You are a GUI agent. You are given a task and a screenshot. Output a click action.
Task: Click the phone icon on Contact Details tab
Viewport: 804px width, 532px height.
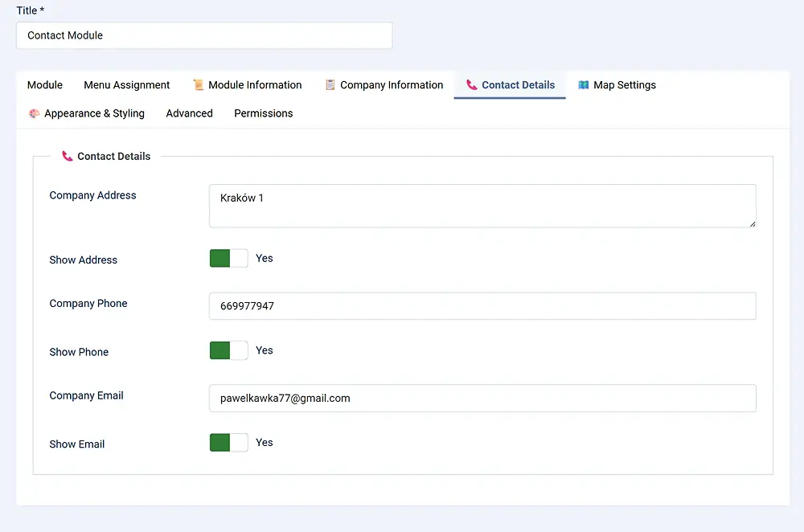pyautogui.click(x=471, y=85)
